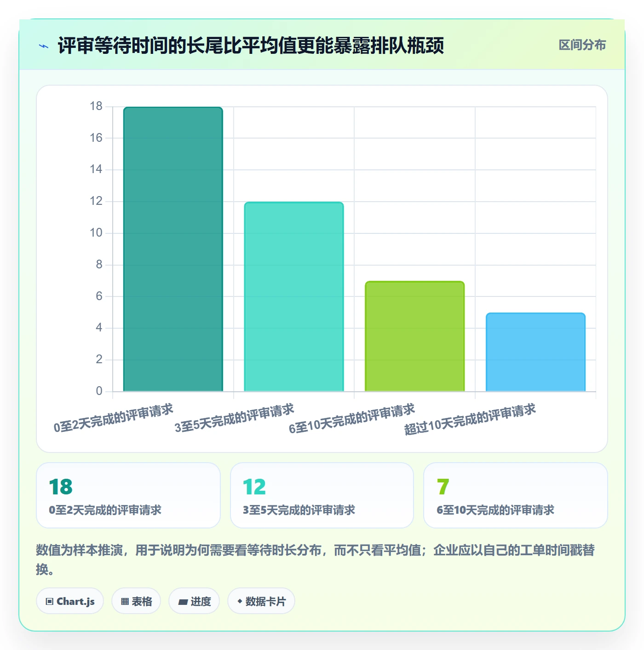644x650 pixels.
Task: Click the y-axis tick value 10
Action: (96, 233)
